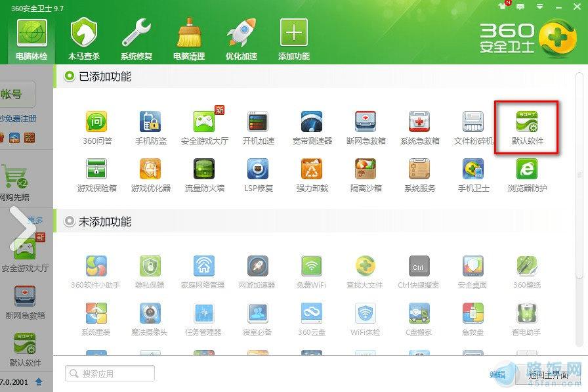Screen dimensions: 588x392
Task: Open the 电脑体检 tab
Action: (x=31, y=40)
